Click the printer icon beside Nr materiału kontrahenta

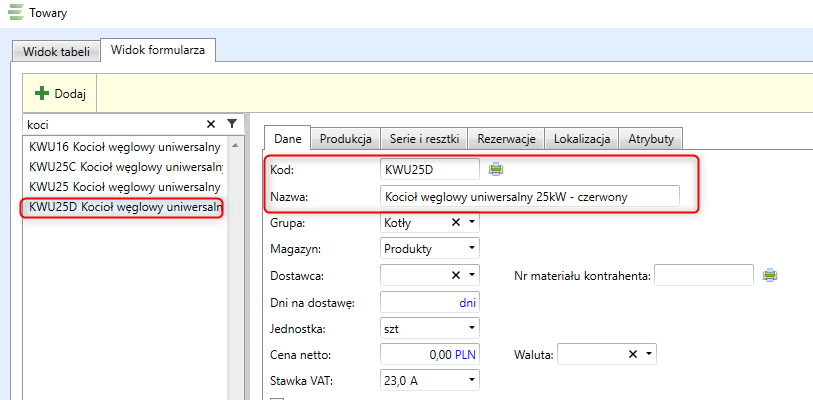point(769,275)
